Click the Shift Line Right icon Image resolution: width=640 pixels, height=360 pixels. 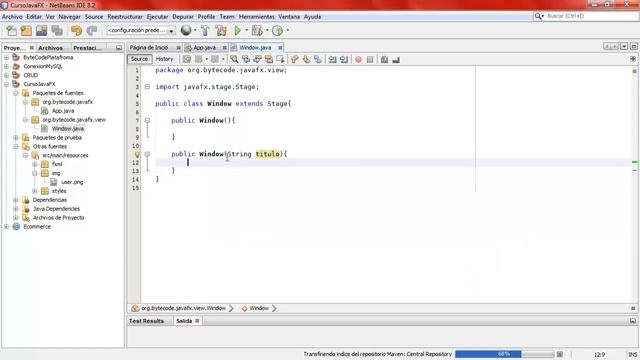point(344,60)
